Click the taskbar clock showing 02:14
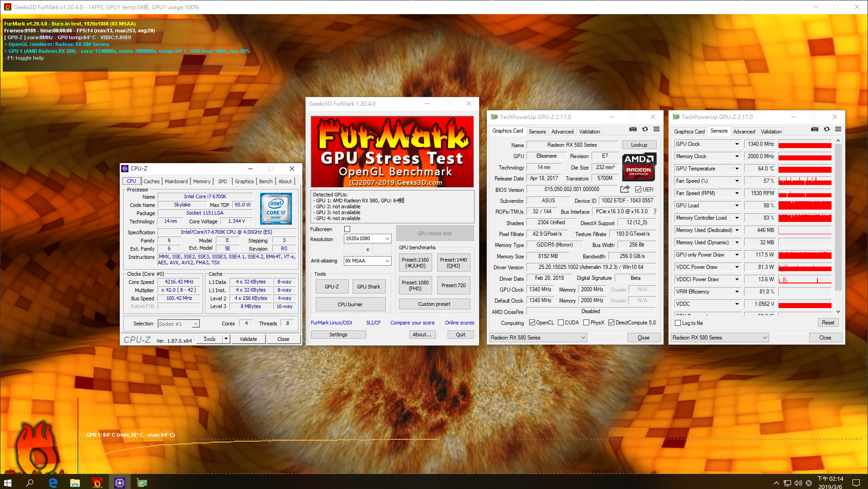The width and height of the screenshot is (868, 489). [x=830, y=483]
